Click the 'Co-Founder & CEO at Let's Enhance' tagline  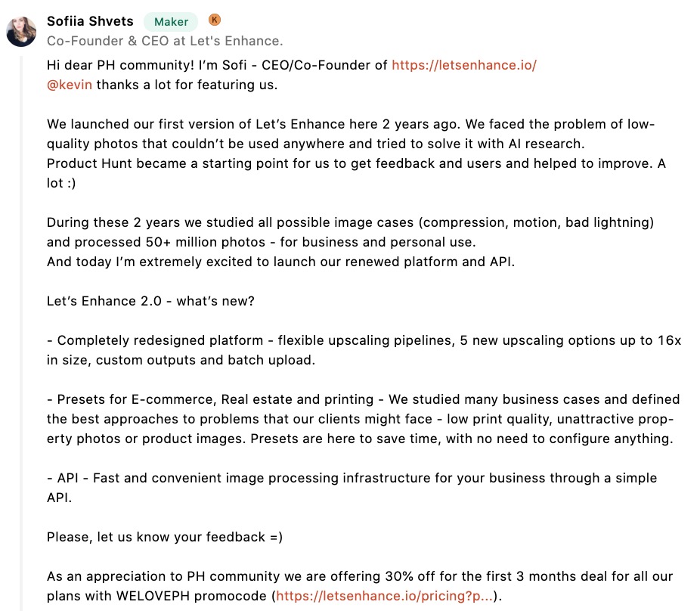click(x=165, y=41)
